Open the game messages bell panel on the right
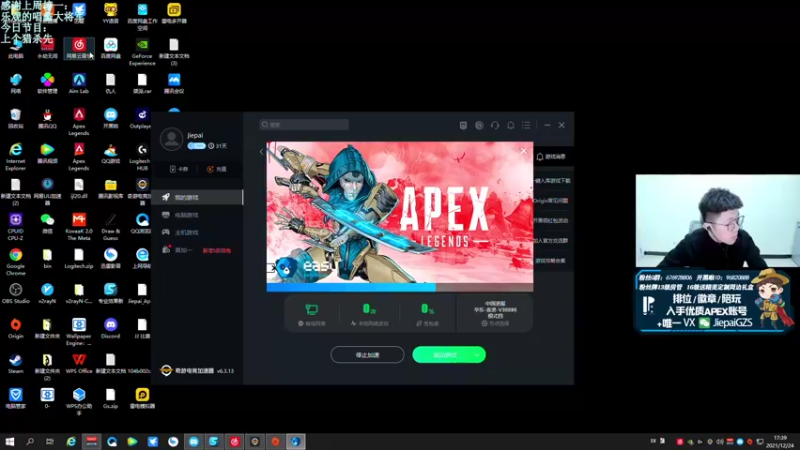Image resolution: width=800 pixels, height=450 pixels. tap(551, 157)
